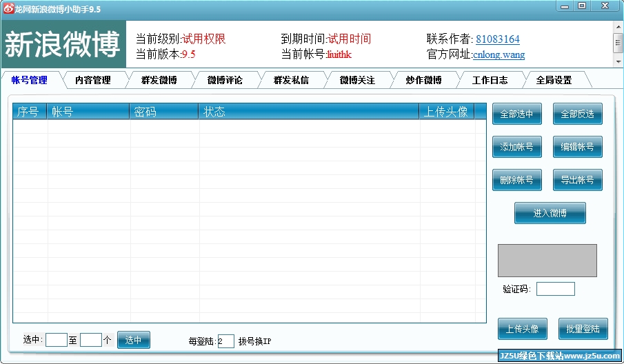Click the header scroll down arrow
The height and width of the screenshot is (364, 624).
(618, 61)
